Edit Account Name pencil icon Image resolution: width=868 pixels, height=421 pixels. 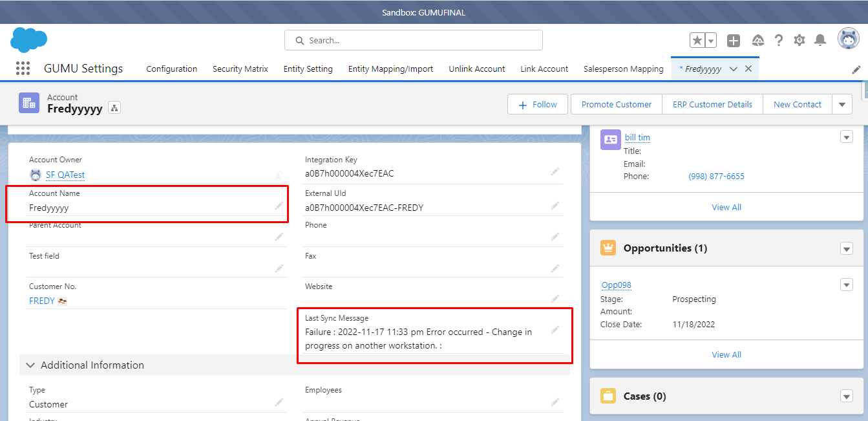[x=279, y=205]
